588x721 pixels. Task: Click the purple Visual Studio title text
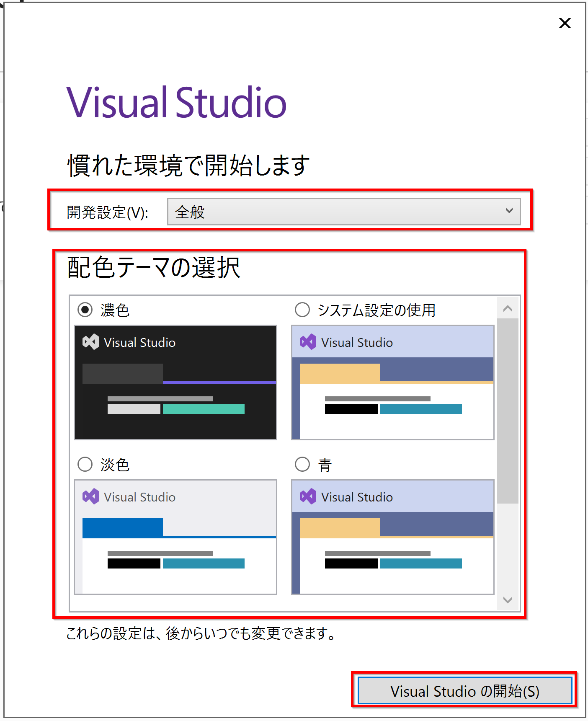point(176,102)
